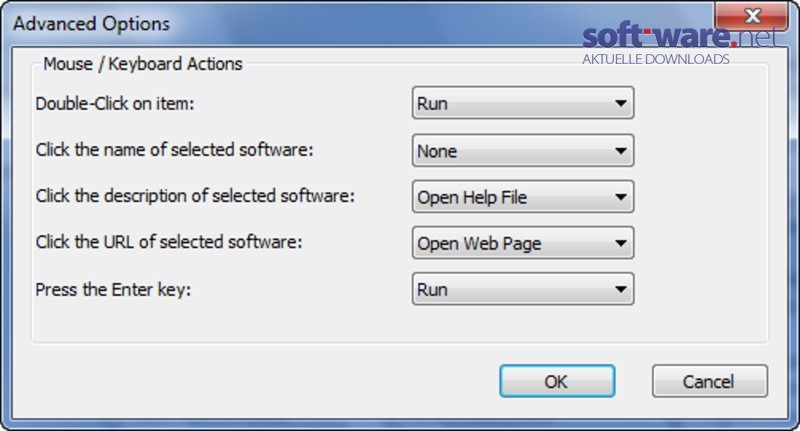
Task: Click the arrow beside Open Web Page
Action: pos(620,243)
